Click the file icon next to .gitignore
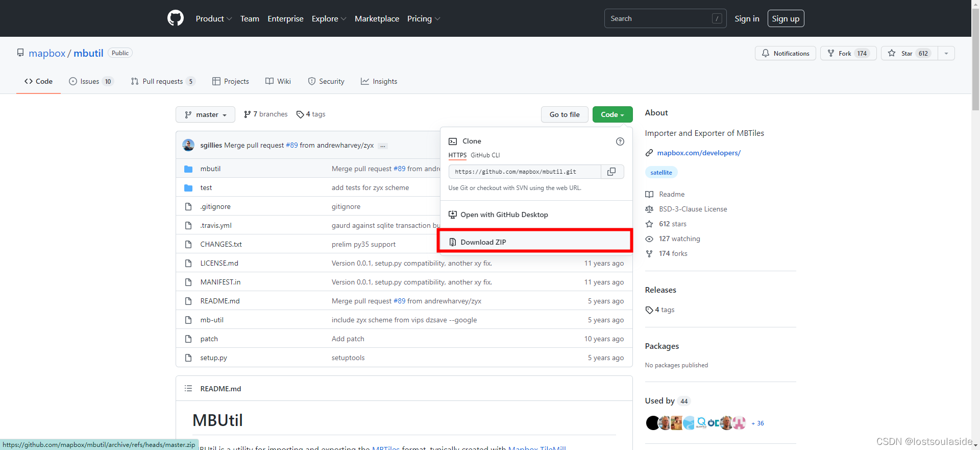The height and width of the screenshot is (450, 980). (x=188, y=206)
